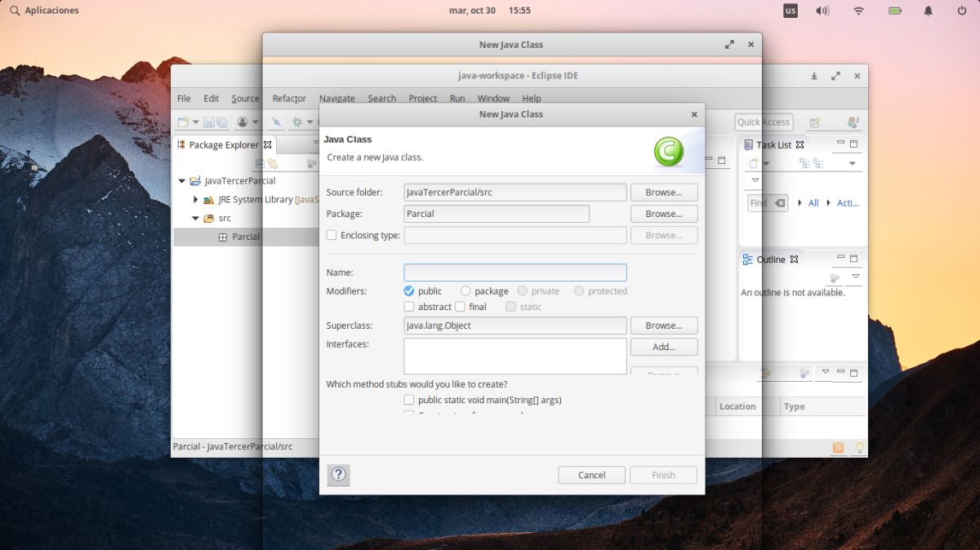
Task: Collapse the JavaTercerParcial project node
Action: point(182,181)
